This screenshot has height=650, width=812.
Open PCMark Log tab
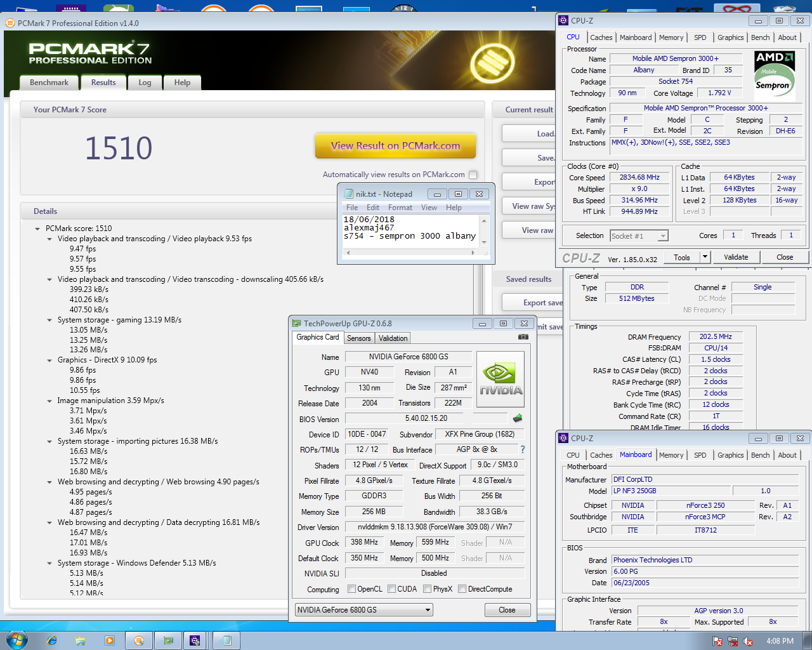[x=145, y=83]
